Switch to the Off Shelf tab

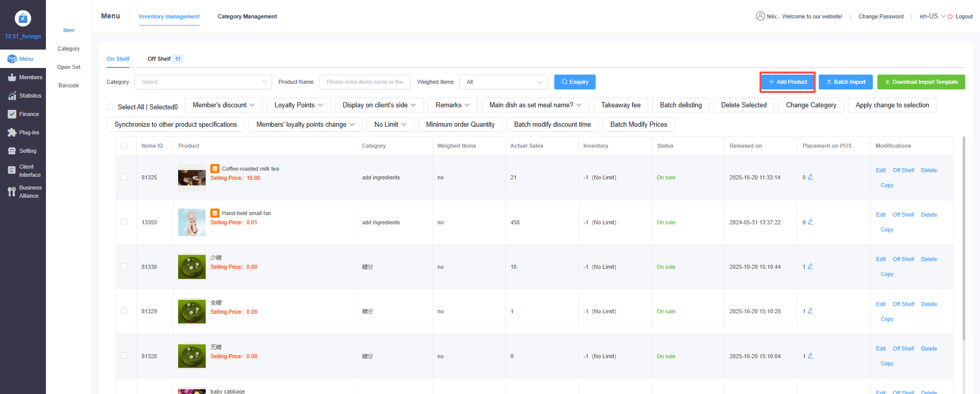point(159,59)
